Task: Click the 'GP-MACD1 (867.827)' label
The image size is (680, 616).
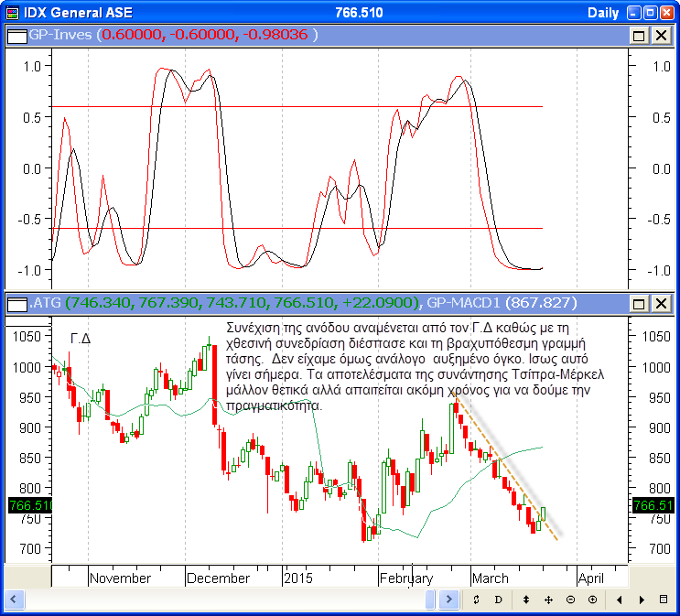Action: coord(502,302)
